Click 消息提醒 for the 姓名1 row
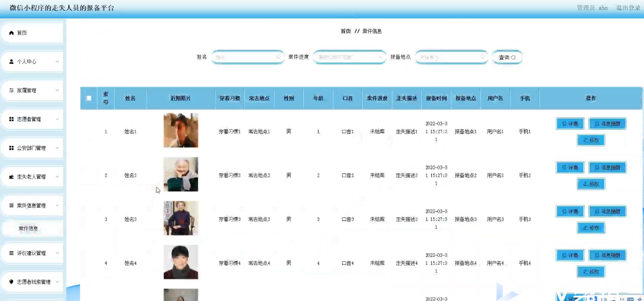The width and height of the screenshot is (644, 301). (608, 123)
